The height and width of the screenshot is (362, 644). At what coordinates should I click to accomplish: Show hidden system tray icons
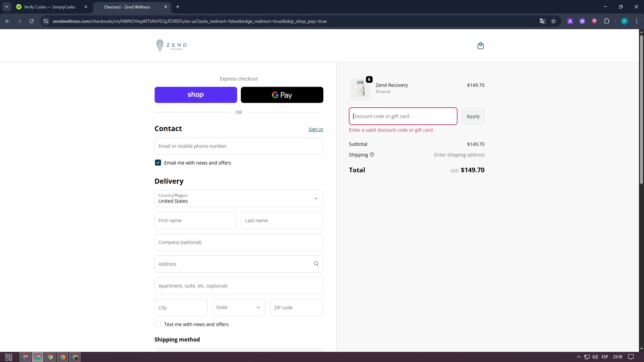point(579,357)
